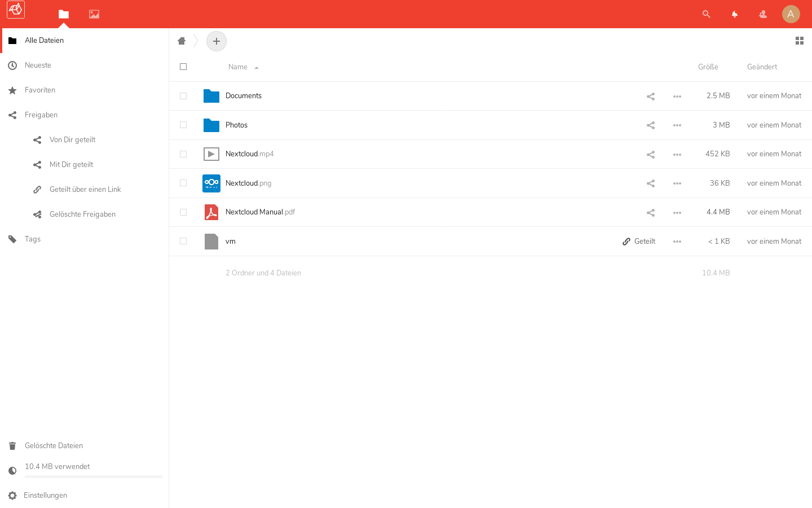Open more actions menu for Nextcloud Manual.pdf
812x508 pixels.
point(677,213)
